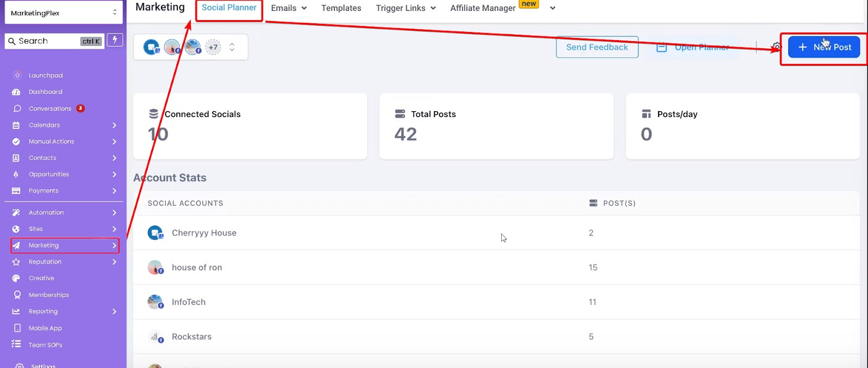Open the Affiliate Manager tab
The width and height of the screenshot is (868, 368).
point(483,8)
